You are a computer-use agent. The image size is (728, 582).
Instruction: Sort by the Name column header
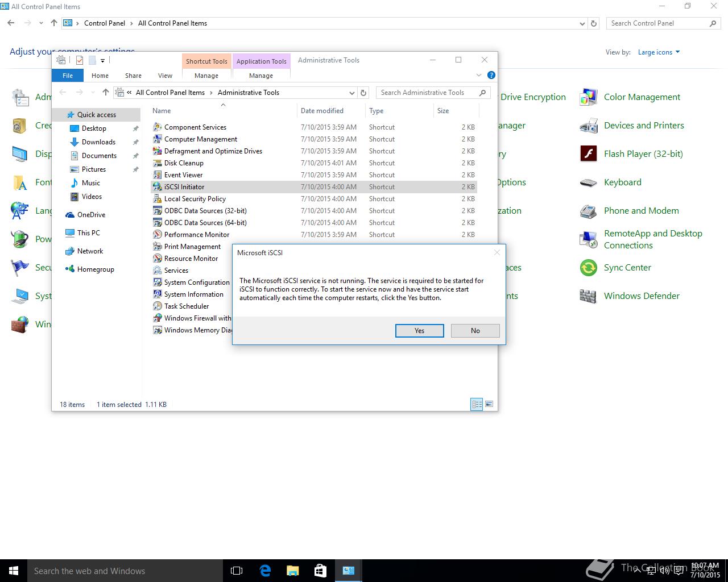tap(162, 111)
